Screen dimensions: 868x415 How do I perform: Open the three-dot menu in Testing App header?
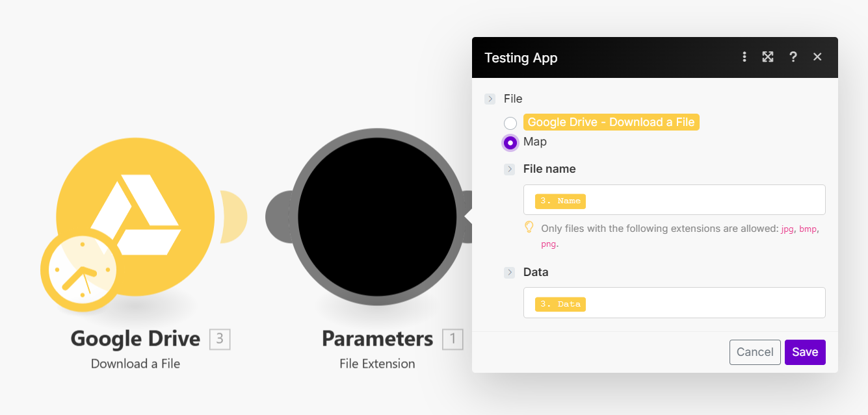(x=744, y=57)
